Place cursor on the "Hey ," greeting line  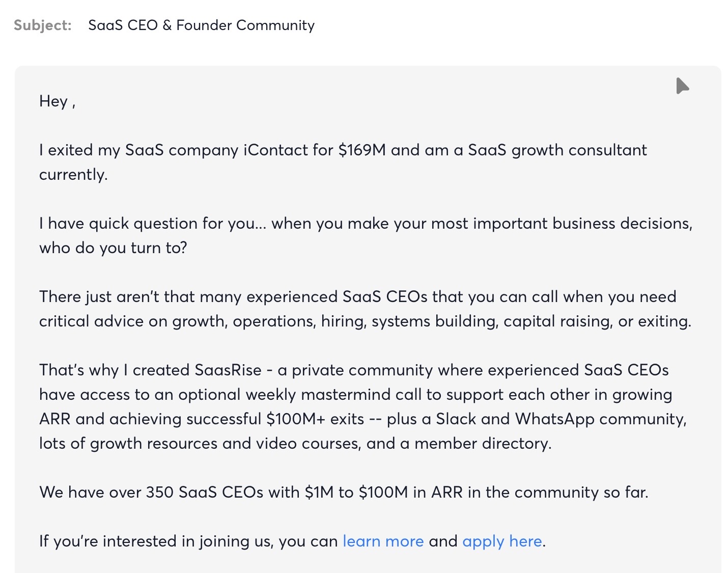click(x=58, y=101)
